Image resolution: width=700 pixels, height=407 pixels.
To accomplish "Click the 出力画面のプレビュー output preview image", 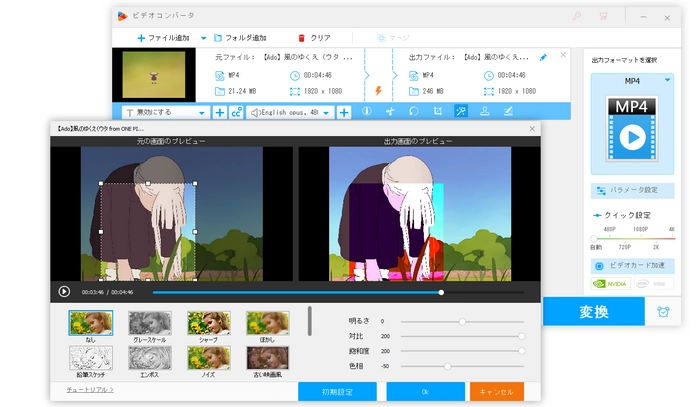I will point(420,214).
